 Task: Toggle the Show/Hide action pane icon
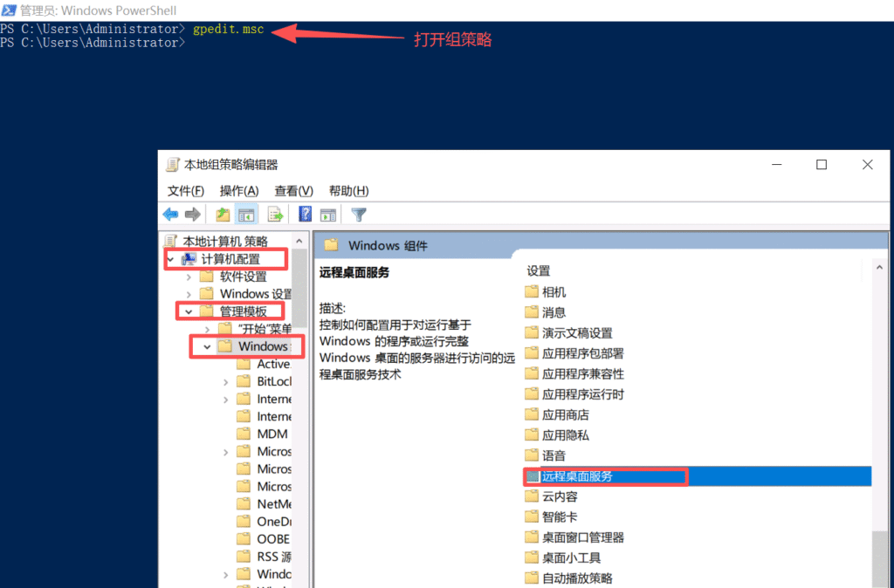328,215
